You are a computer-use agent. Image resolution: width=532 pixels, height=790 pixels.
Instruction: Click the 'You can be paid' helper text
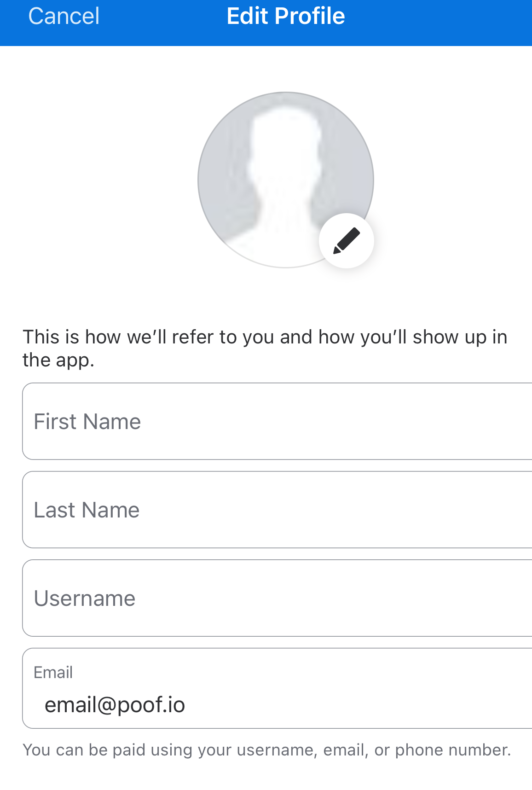[x=267, y=750]
